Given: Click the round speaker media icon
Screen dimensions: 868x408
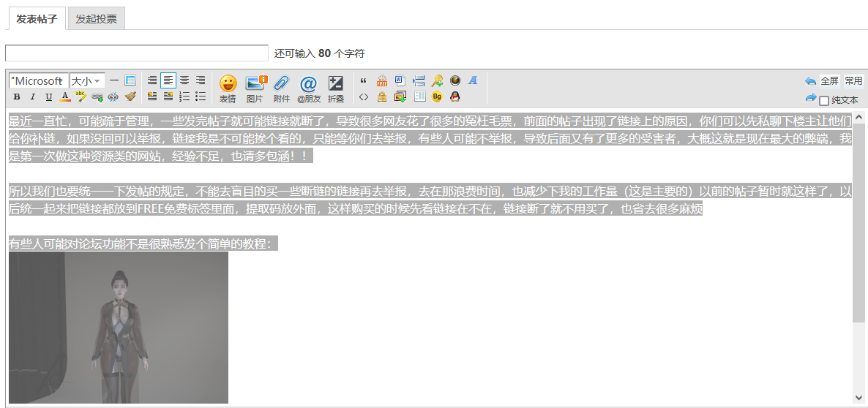Looking at the screenshot, I should click(455, 80).
